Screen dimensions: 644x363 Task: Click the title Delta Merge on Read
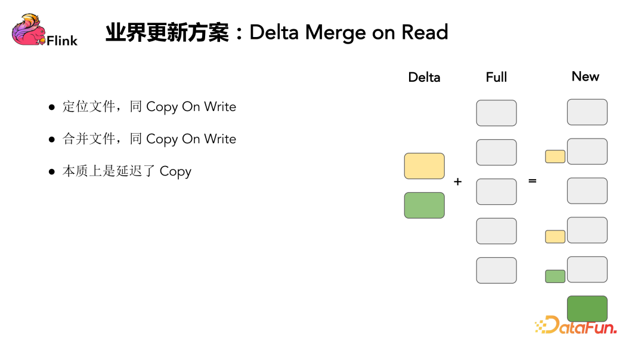point(349,32)
